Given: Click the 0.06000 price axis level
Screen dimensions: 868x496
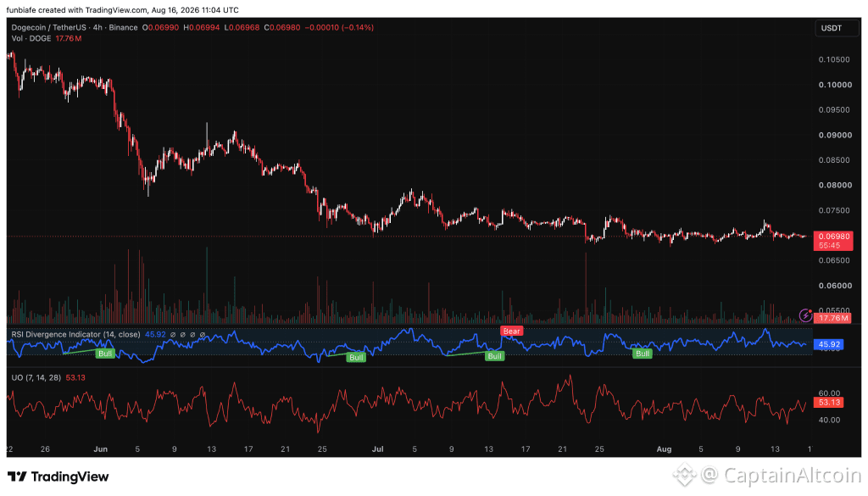Looking at the screenshot, I should [x=835, y=286].
